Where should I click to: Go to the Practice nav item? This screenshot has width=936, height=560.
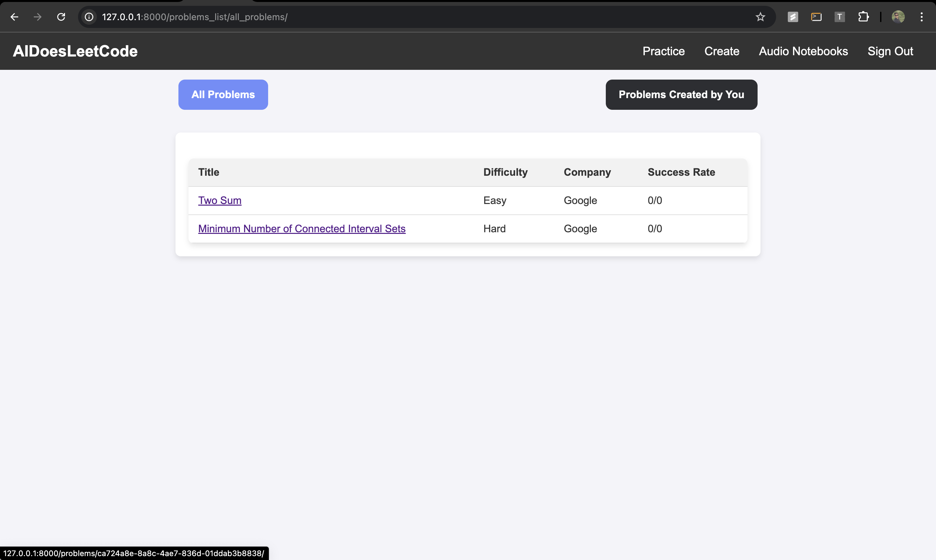tap(663, 51)
